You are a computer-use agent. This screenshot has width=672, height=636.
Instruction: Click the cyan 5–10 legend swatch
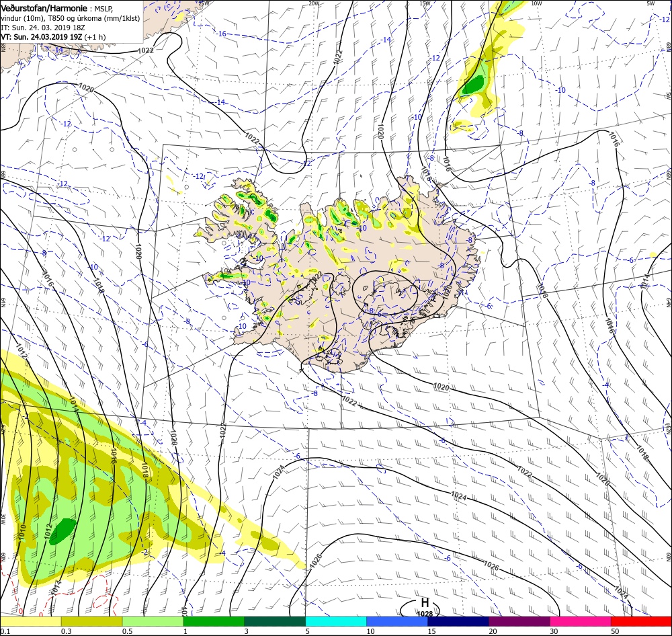pyautogui.click(x=336, y=621)
